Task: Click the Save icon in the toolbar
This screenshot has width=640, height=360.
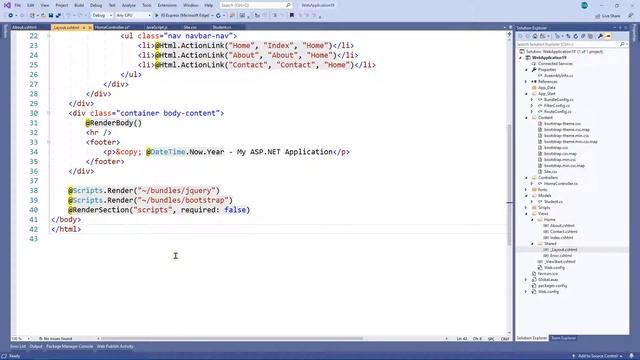Action: pos(51,16)
